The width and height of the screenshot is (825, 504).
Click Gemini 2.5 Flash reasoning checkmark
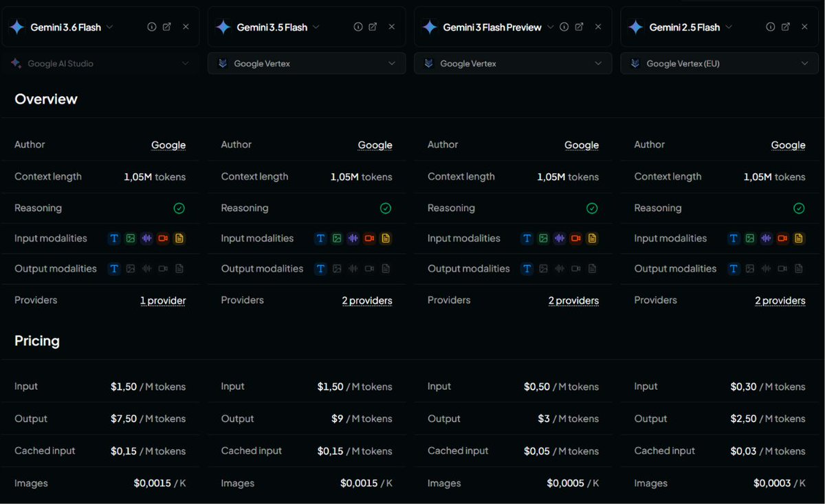click(799, 208)
